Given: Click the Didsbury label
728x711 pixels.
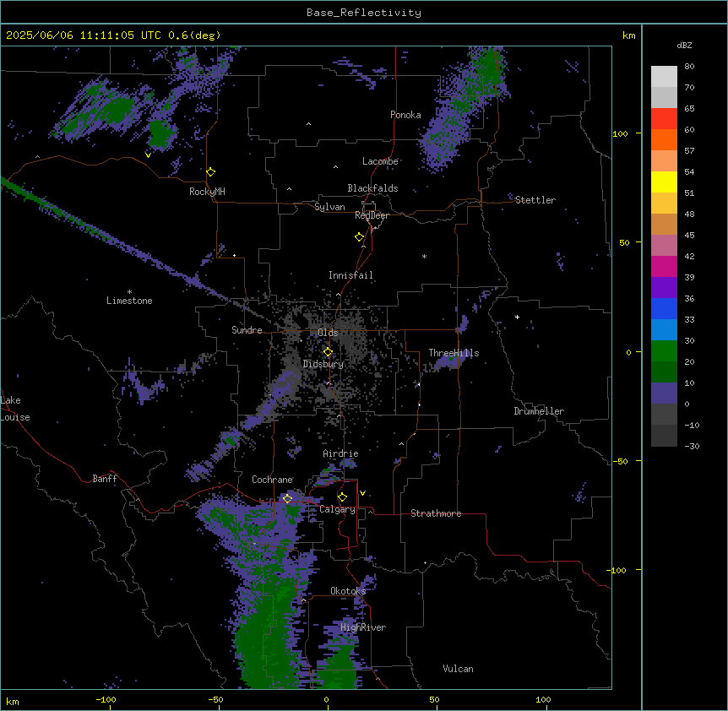Looking at the screenshot, I should tap(323, 364).
